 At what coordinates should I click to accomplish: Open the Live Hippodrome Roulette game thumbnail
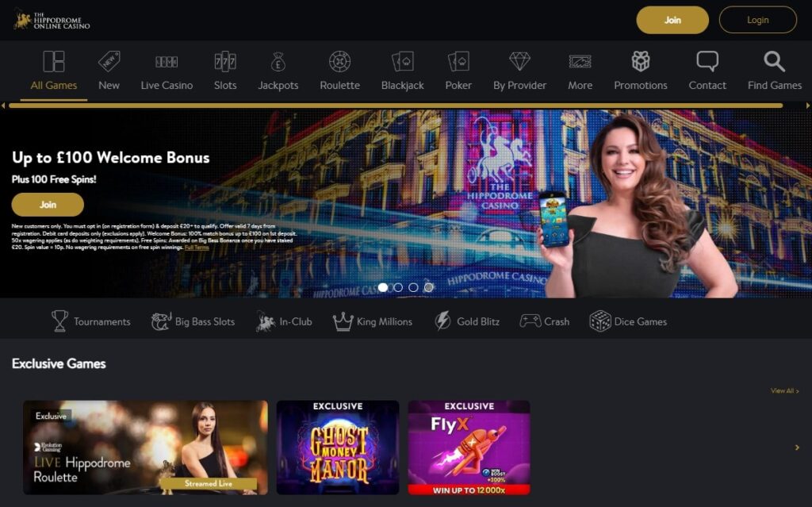146,447
